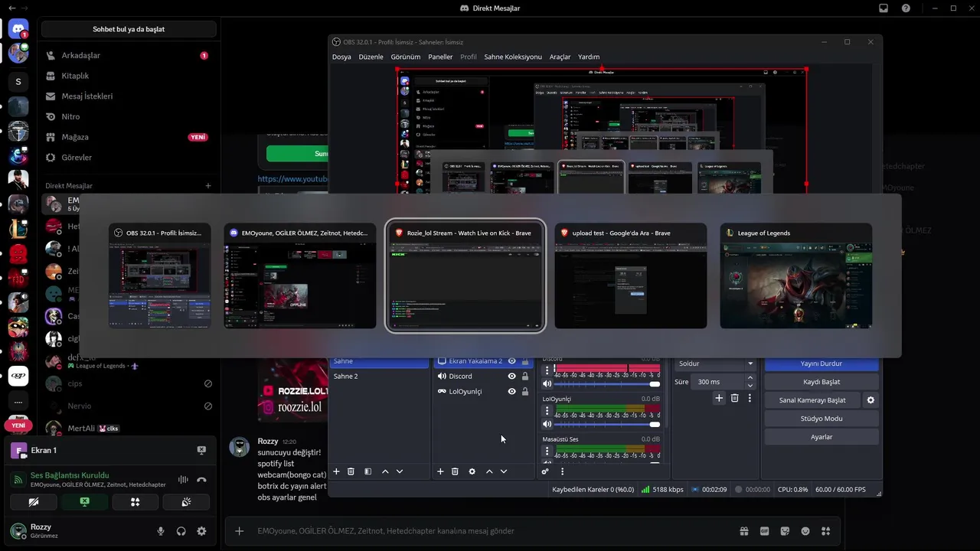
Task: Open Ayarlar button in OBS
Action: [x=822, y=437]
